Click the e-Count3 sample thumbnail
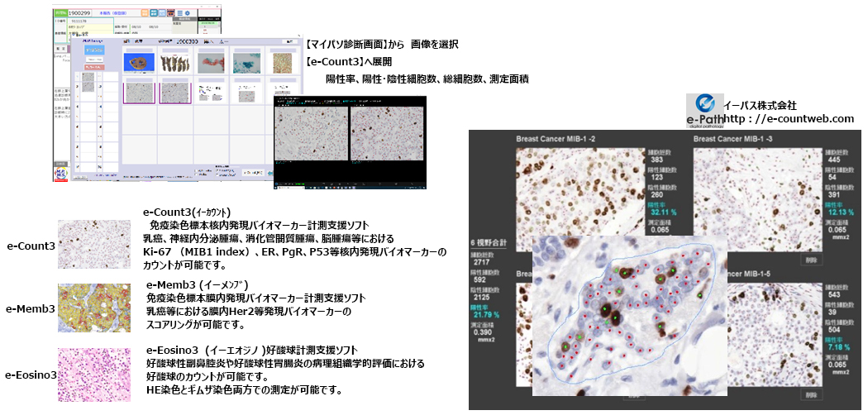This screenshot has height=420, width=868. pos(94,244)
